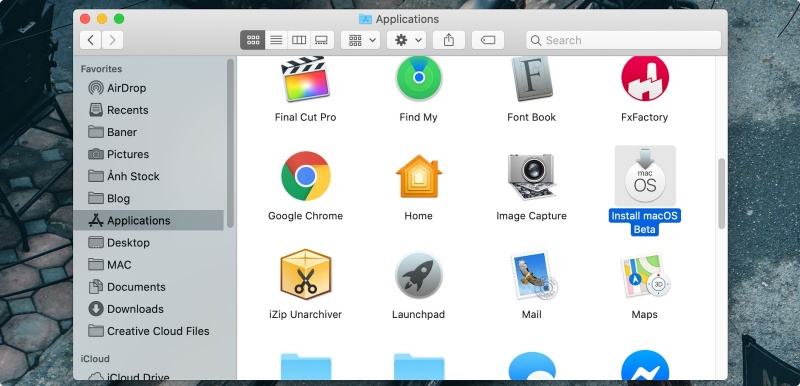
Task: Click the Applications folder icon in title bar
Action: click(x=365, y=19)
